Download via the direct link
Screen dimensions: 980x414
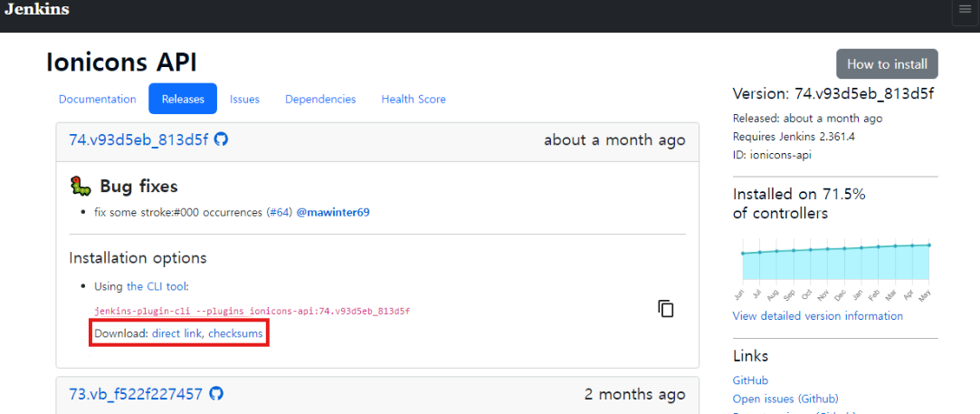(176, 334)
